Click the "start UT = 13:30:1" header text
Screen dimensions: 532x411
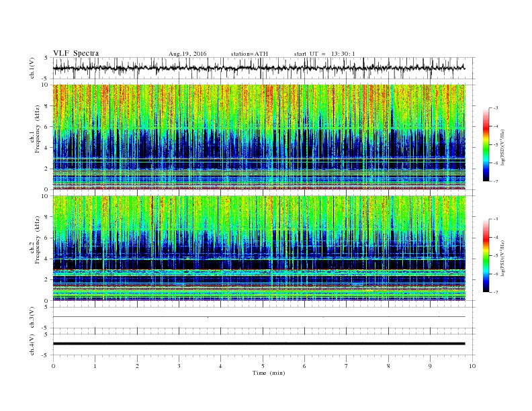(324, 54)
